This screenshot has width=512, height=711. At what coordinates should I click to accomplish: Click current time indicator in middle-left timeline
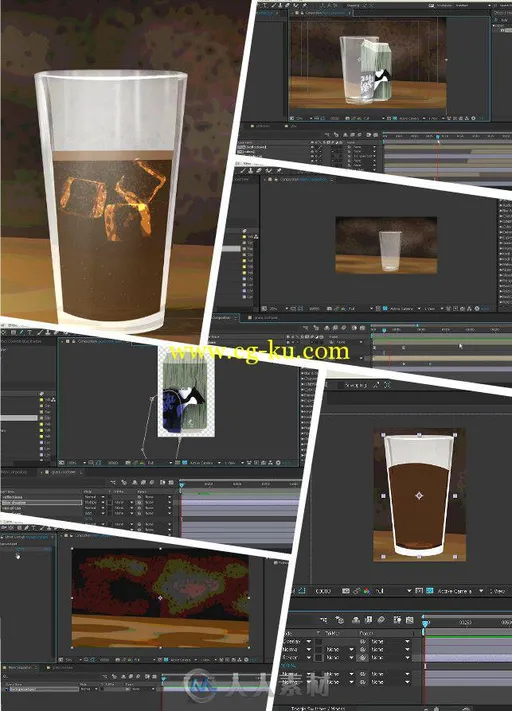(x=181, y=485)
